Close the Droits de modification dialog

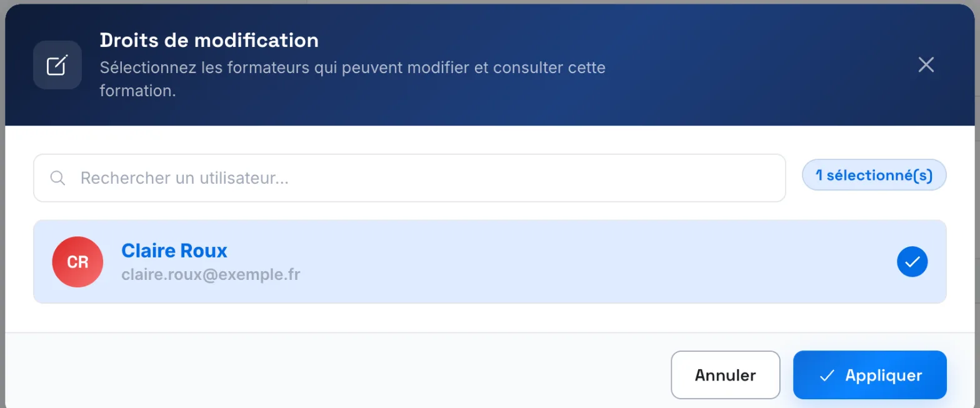pyautogui.click(x=926, y=65)
